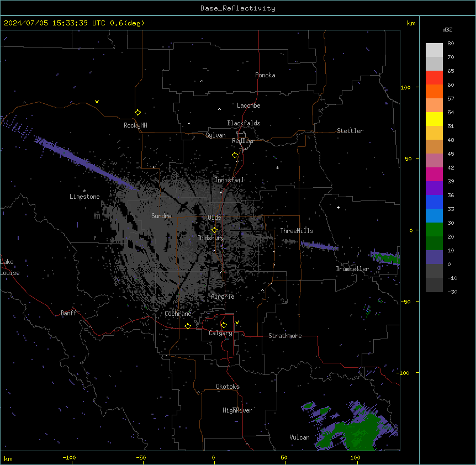Pick the yellow 51-54 dBZ legend swatch
Viewport: 476px width, 465px height.
click(434, 119)
